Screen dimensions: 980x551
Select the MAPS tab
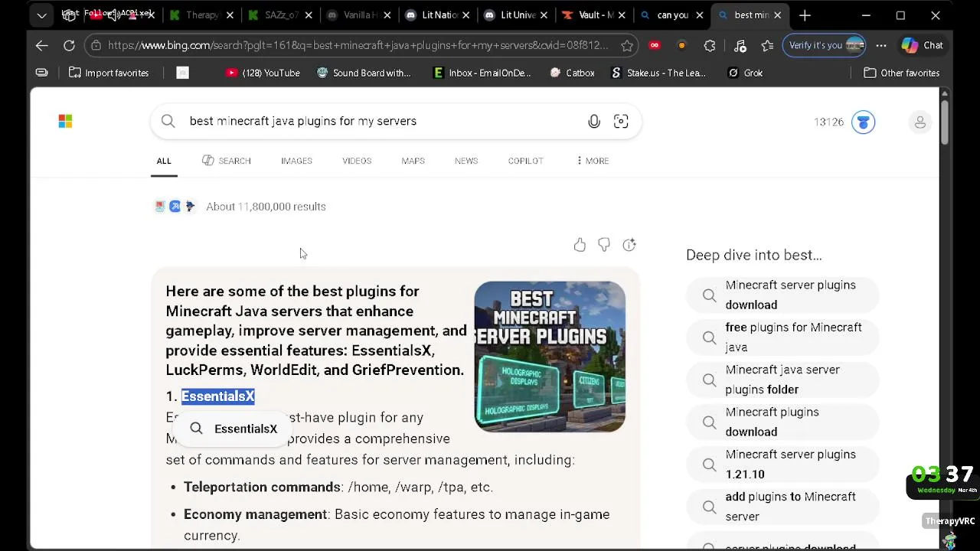point(413,161)
